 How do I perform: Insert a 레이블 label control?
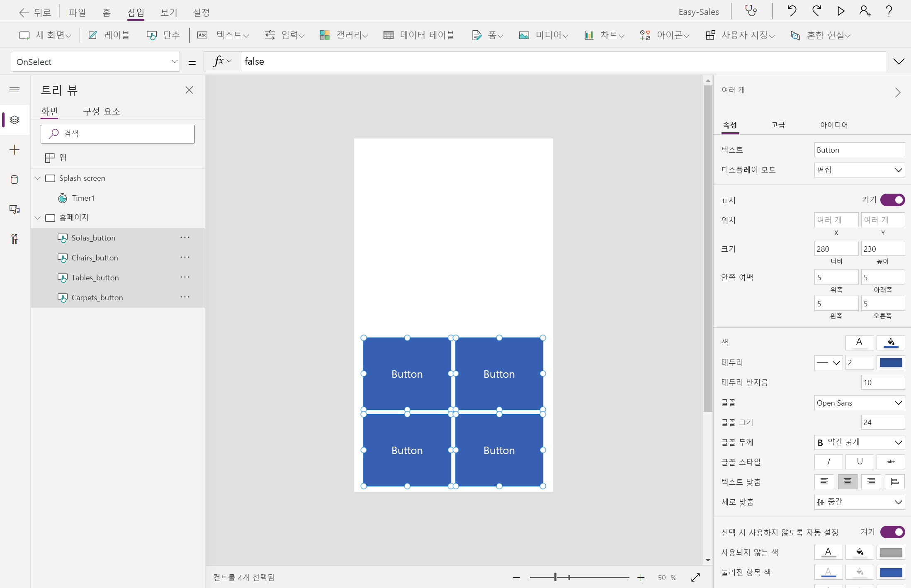click(x=109, y=35)
